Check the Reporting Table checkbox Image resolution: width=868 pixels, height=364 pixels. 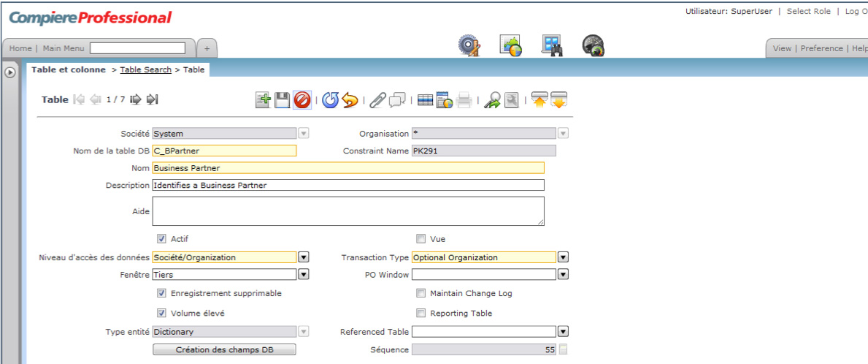point(420,313)
